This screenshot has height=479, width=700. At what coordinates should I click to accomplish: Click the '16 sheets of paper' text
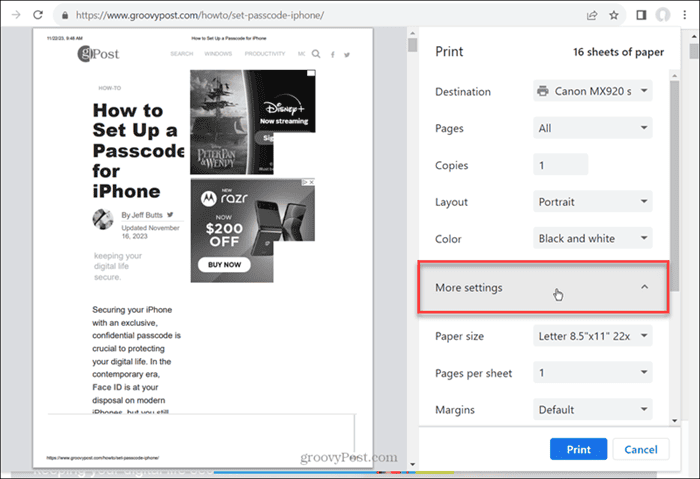point(618,52)
